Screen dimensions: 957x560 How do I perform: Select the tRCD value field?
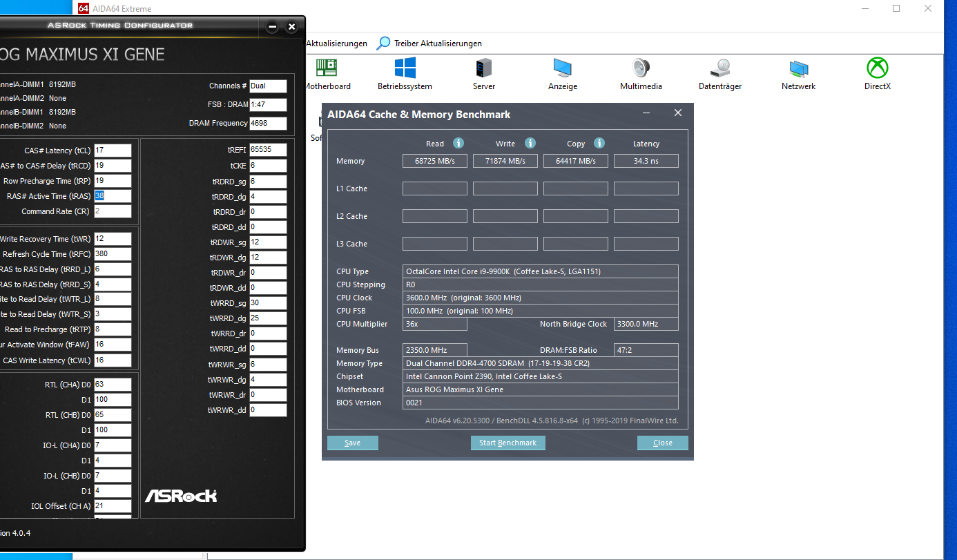pos(113,166)
